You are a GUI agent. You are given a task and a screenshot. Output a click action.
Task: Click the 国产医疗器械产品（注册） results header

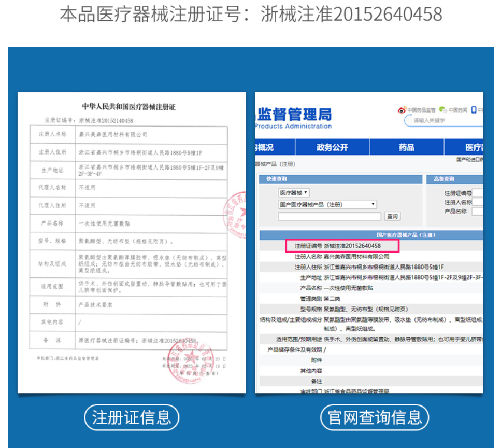371,235
